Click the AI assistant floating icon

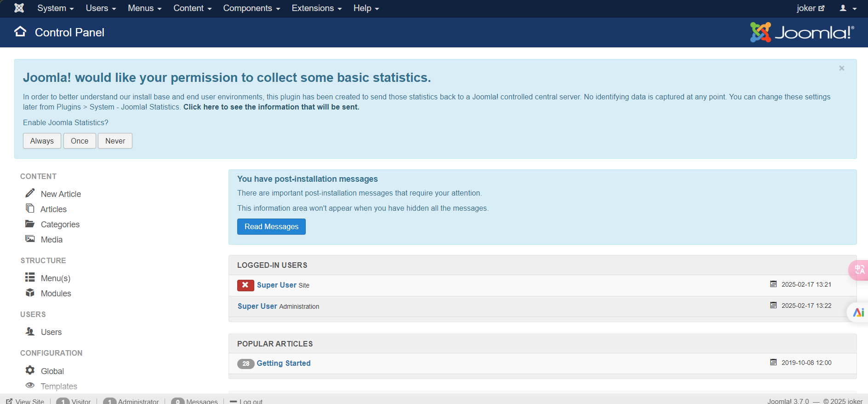tap(858, 312)
